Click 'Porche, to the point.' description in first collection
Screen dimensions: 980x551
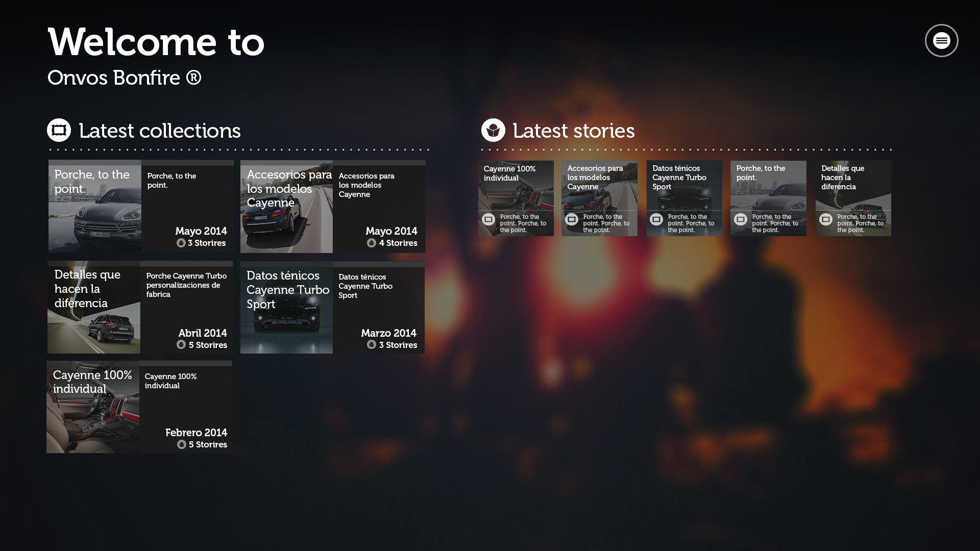tap(171, 181)
